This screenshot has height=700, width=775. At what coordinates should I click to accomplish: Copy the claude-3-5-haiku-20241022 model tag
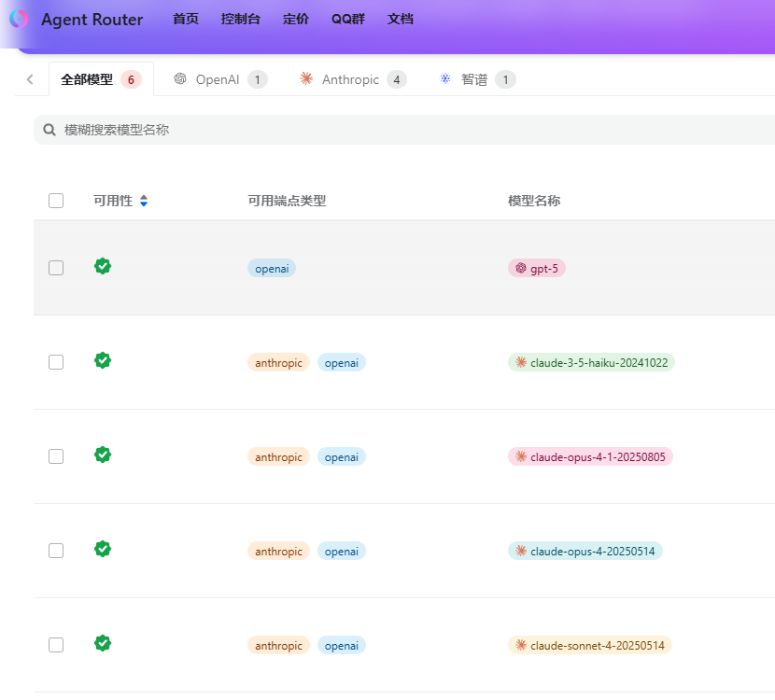pyautogui.click(x=592, y=362)
